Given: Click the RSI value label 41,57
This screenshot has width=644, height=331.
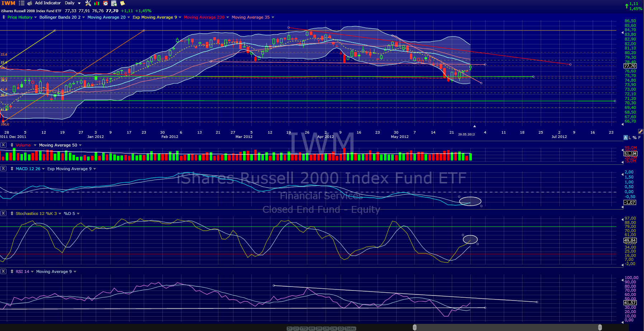Looking at the screenshot, I should click(630, 303).
